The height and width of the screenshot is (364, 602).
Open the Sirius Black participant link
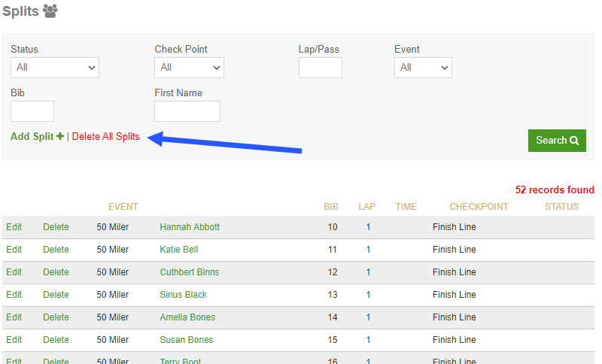click(x=183, y=295)
